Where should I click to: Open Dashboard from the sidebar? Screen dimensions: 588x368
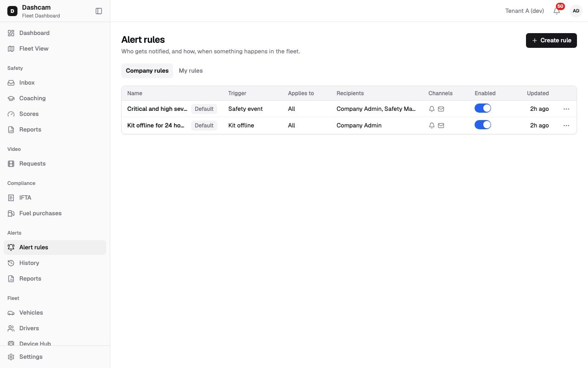point(55,33)
